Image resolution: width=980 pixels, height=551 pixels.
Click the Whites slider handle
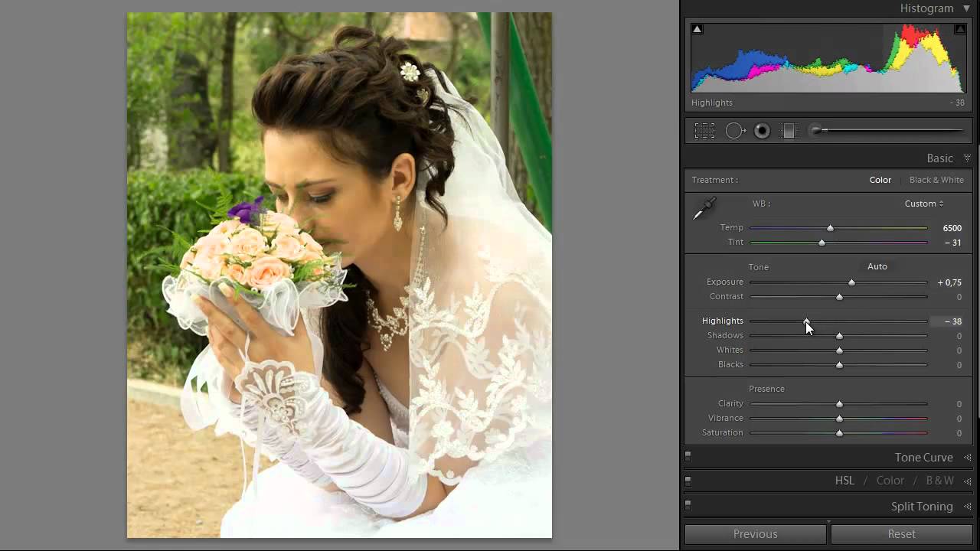point(839,350)
